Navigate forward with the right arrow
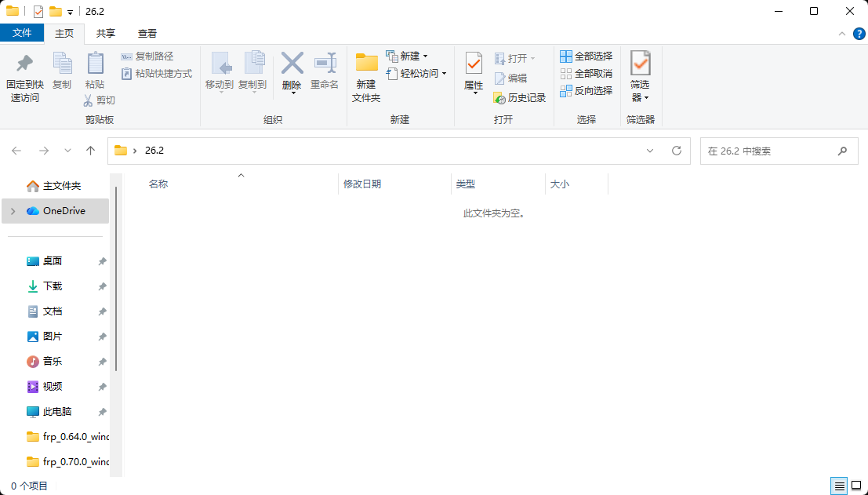 (44, 151)
